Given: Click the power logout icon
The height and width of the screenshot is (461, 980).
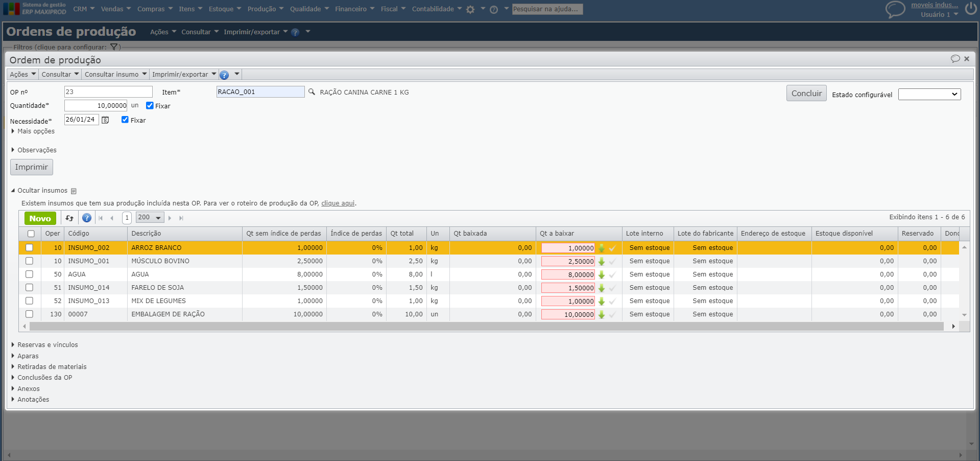Looking at the screenshot, I should pyautogui.click(x=970, y=9).
